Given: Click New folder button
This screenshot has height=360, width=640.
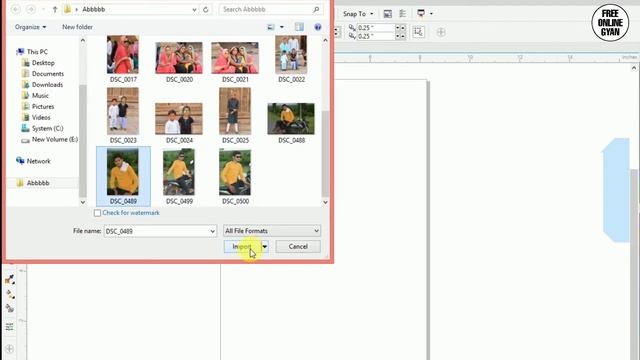Looking at the screenshot, I should click(77, 27).
